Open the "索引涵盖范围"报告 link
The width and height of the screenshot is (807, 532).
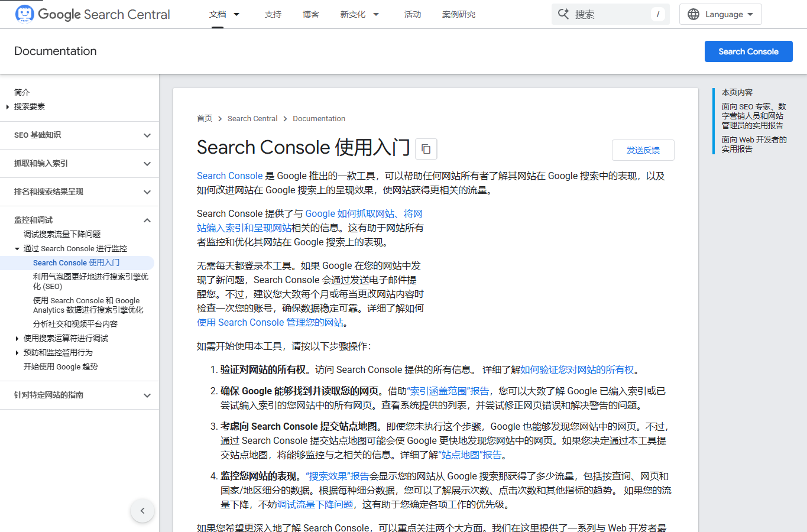(448, 391)
